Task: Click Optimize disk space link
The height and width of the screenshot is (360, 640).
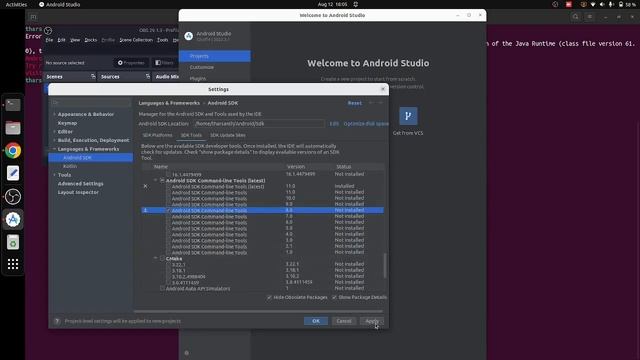Action: pos(366,124)
